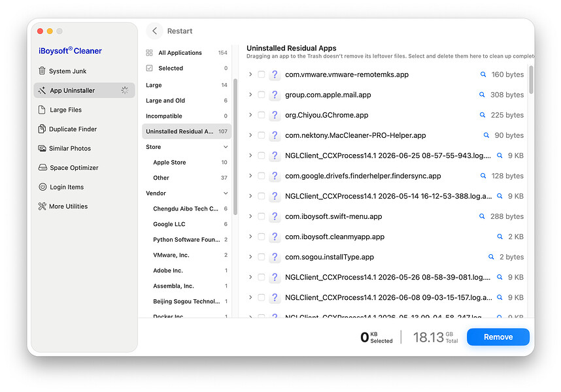Select the Large and Old category
561x392 pixels.
point(186,101)
